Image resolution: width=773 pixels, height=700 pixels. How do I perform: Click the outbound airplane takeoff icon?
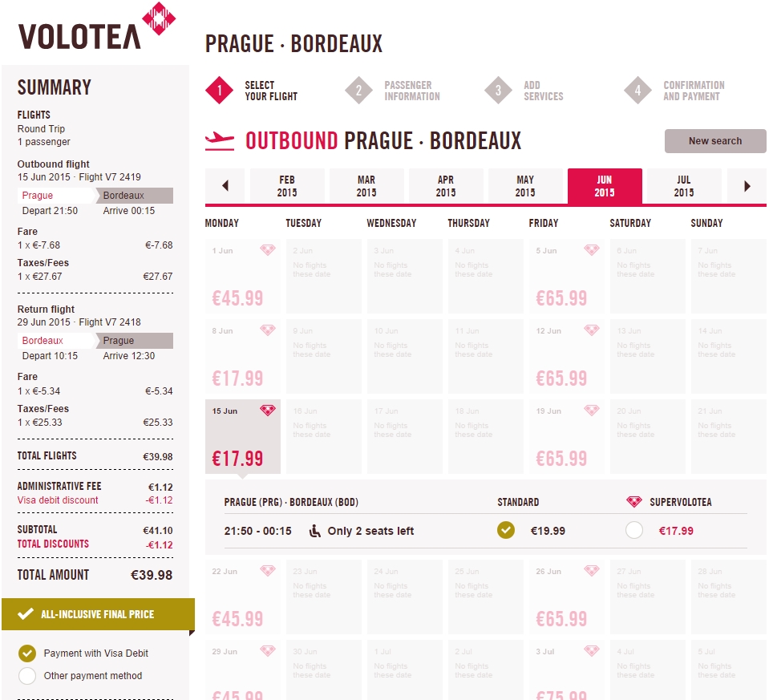[220, 141]
